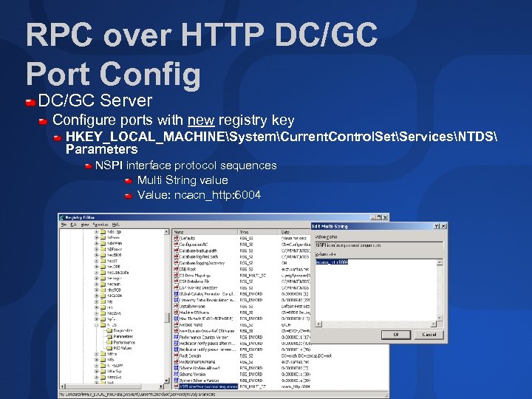Select the Diagnostics key under NTDS
The width and height of the screenshot is (532, 399).
(123, 330)
